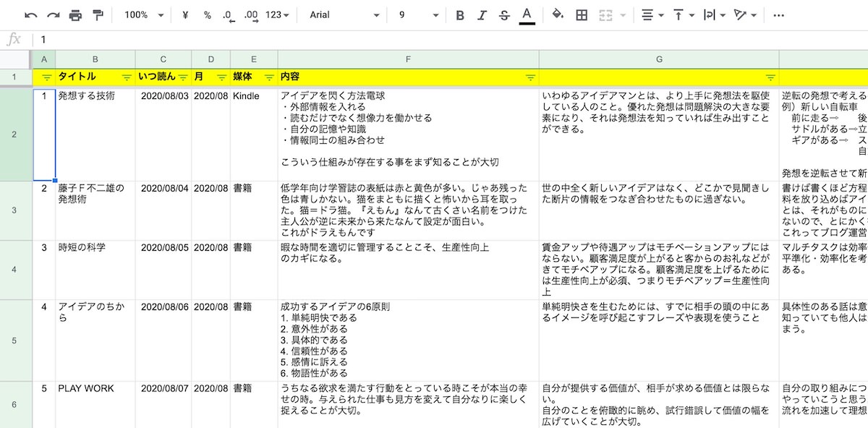Select date cell 2020/08/07
Screen dimensions: 868x428
(x=163, y=405)
